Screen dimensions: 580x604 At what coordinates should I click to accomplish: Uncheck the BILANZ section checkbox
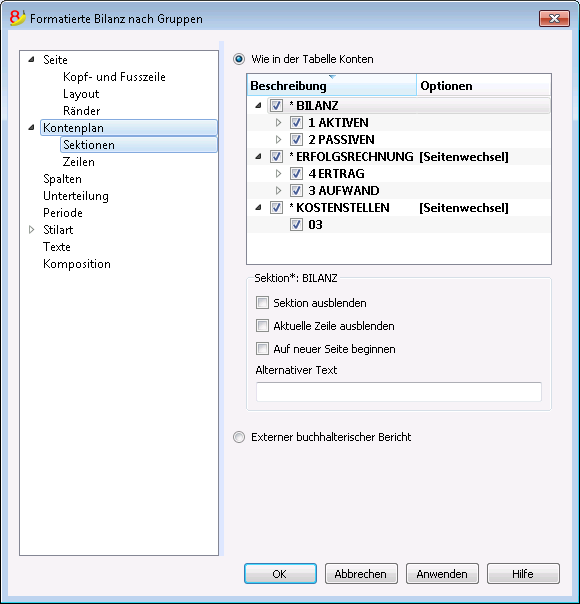point(276,105)
